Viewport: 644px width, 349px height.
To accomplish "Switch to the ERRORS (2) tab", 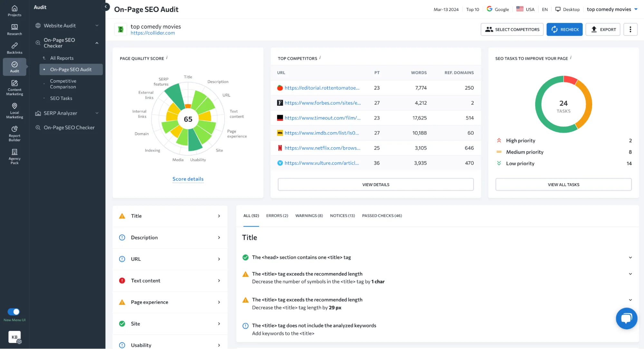I will tap(277, 216).
